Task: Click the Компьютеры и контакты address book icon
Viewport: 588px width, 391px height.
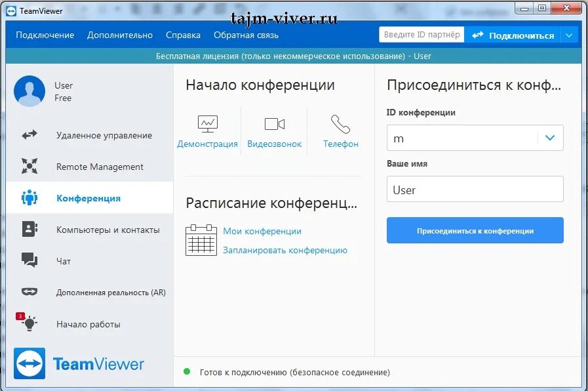Action: 29,229
